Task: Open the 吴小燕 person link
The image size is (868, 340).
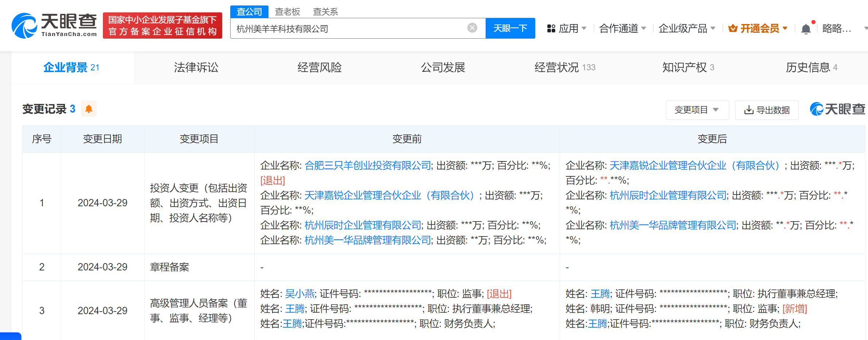Action: [300, 294]
